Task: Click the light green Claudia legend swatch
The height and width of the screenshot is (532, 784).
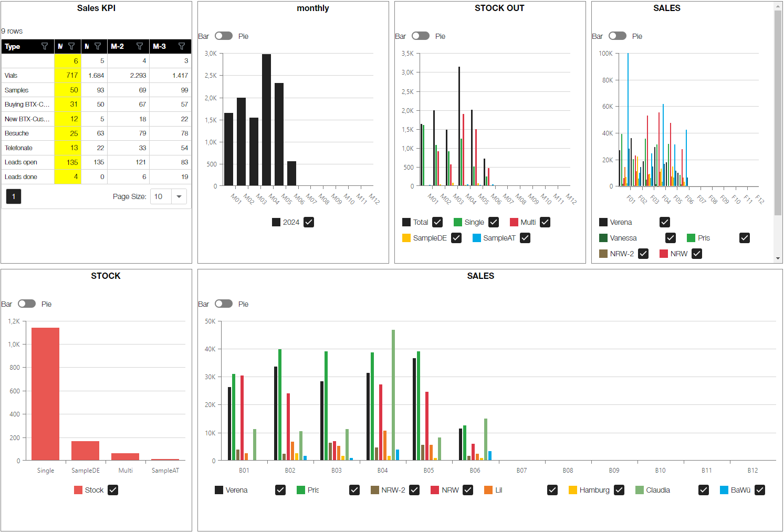Action: click(x=640, y=490)
